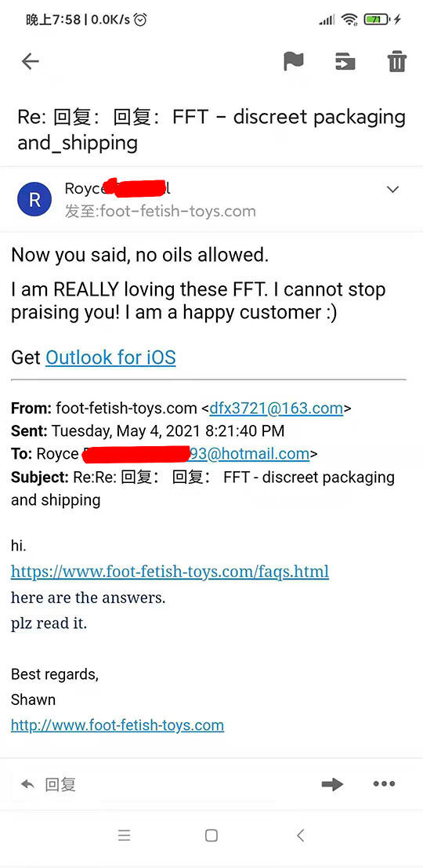The width and height of the screenshot is (423, 868).
Task: Open the move-to-folder icon
Action: (345, 61)
